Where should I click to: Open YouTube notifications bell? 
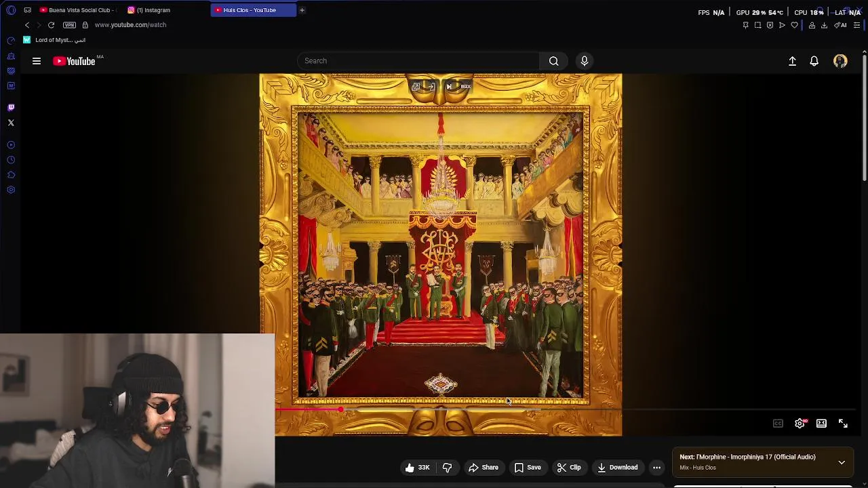click(814, 61)
